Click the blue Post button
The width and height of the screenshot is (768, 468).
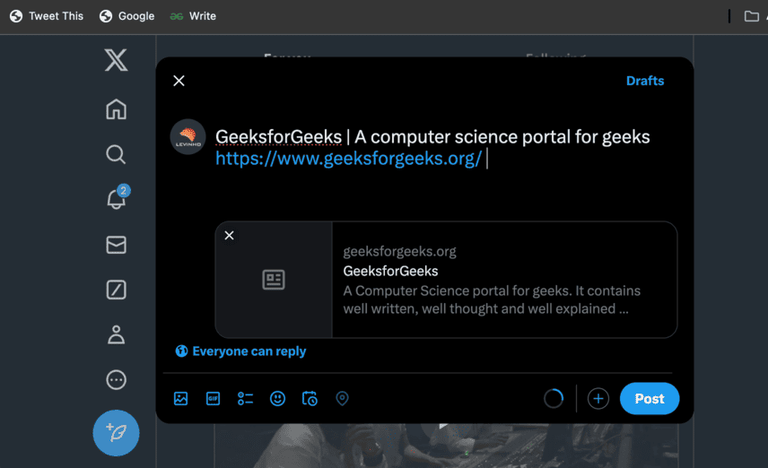click(649, 398)
